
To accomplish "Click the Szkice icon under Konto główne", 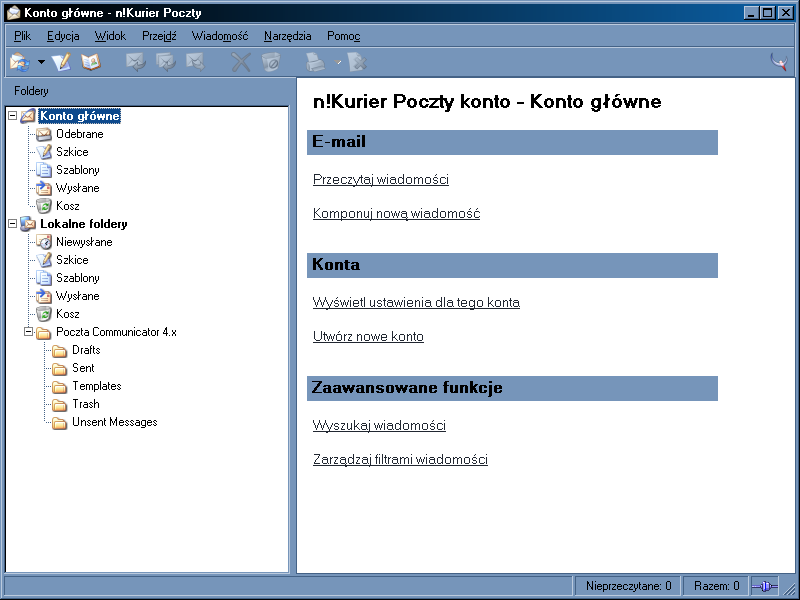I will click(x=44, y=152).
